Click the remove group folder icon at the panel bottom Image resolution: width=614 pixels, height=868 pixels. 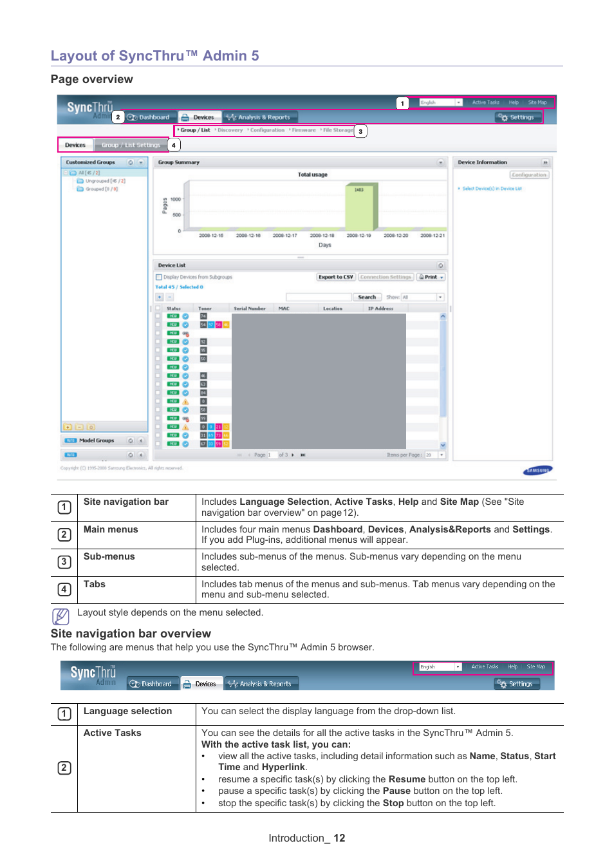pos(79,427)
